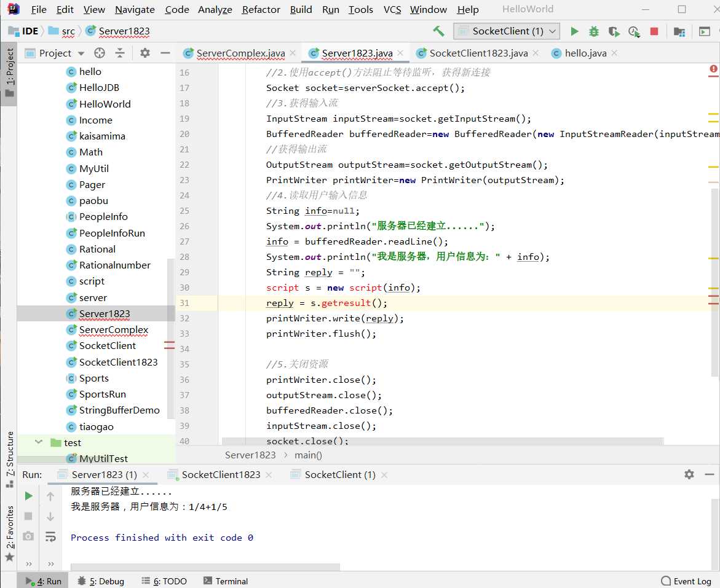
Task: Open the Refactor menu
Action: click(x=261, y=9)
